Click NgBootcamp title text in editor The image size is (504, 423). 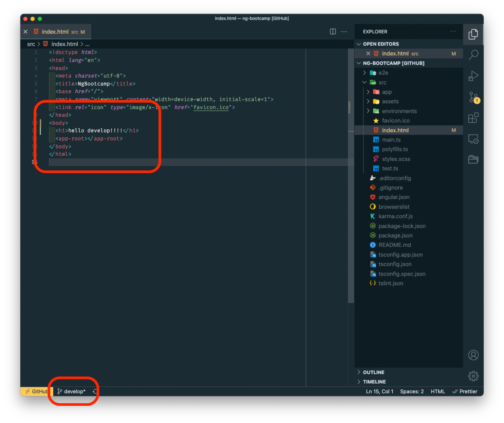click(x=94, y=84)
